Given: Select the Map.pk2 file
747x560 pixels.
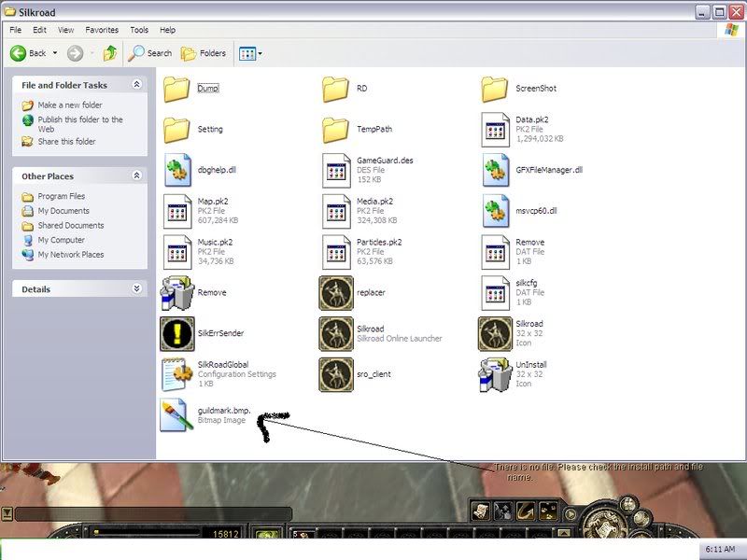Looking at the screenshot, I should 177,211.
